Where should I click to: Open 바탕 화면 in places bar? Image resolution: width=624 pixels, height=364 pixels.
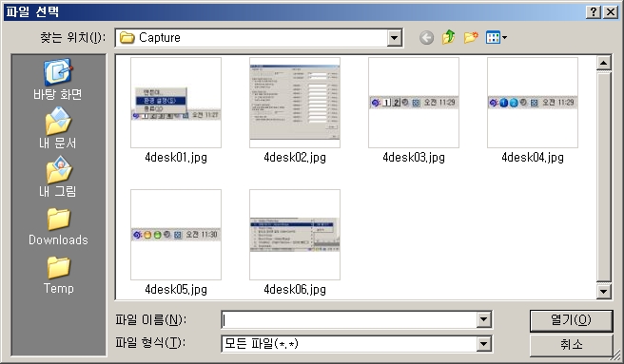coord(58,79)
